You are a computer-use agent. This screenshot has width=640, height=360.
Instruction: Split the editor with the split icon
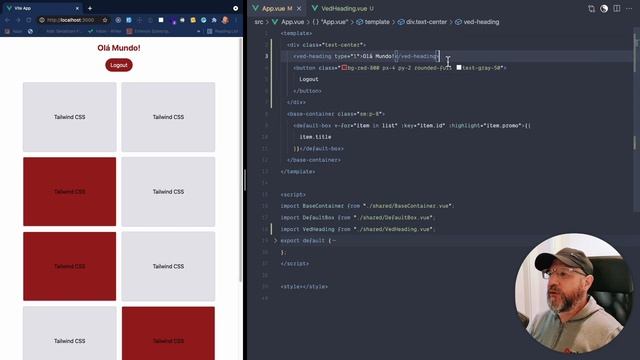(x=617, y=9)
